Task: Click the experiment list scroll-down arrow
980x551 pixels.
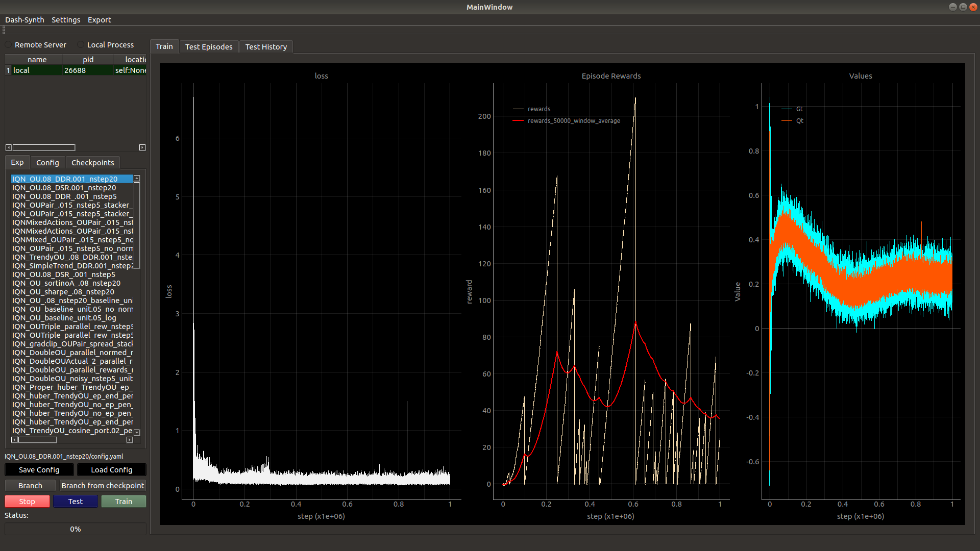Action: pos(137,432)
